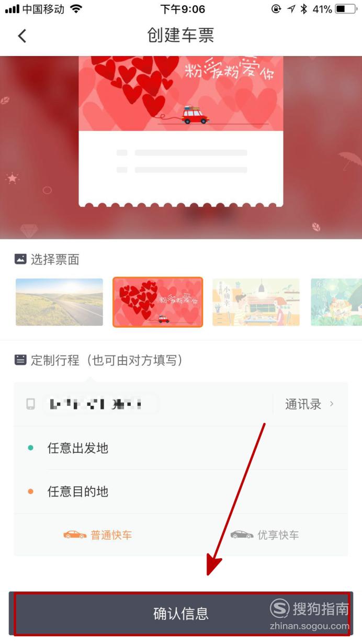This screenshot has height=644, width=362.
Task: Tap the picture icon beside 选择票面
Action: click(20, 259)
